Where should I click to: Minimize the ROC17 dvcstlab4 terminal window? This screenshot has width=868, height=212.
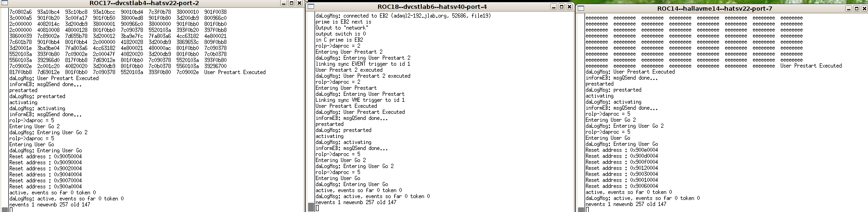click(x=284, y=3)
